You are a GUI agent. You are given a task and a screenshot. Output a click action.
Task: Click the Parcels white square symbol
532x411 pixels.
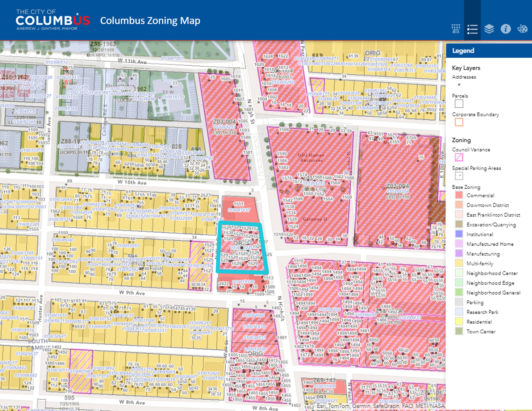click(459, 104)
